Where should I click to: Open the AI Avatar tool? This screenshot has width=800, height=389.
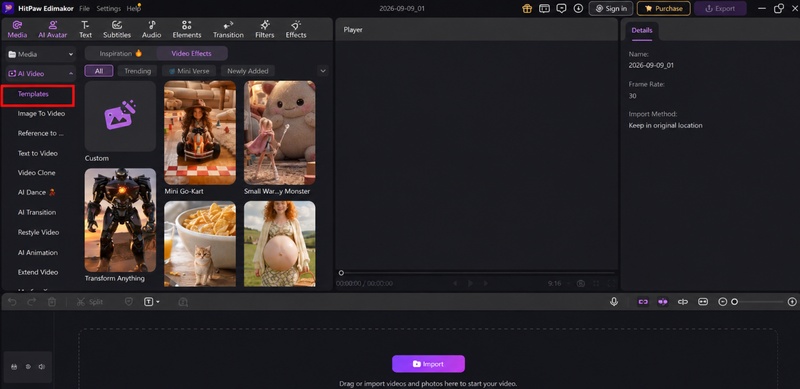[x=53, y=30]
